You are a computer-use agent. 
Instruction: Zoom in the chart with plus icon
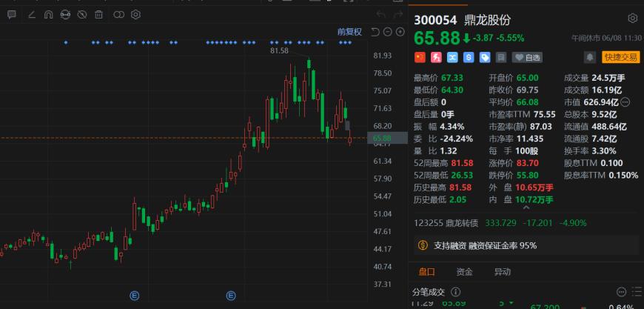(400, 32)
